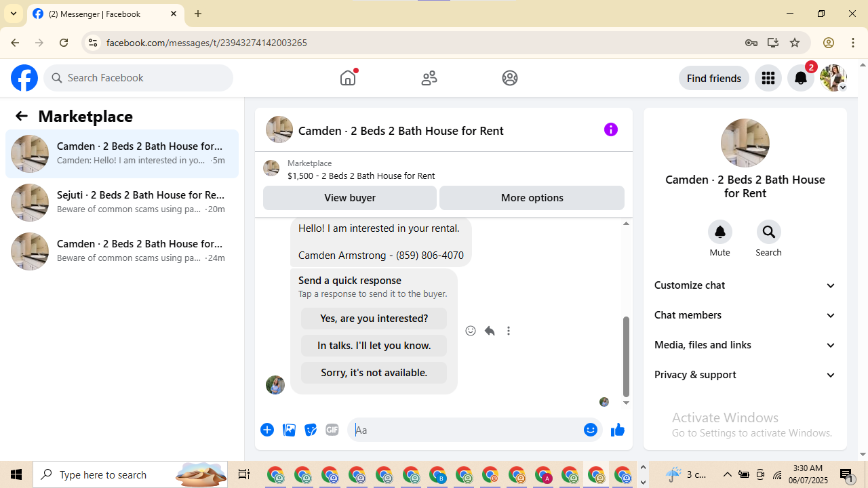View site information icon in address bar

pyautogui.click(x=93, y=43)
